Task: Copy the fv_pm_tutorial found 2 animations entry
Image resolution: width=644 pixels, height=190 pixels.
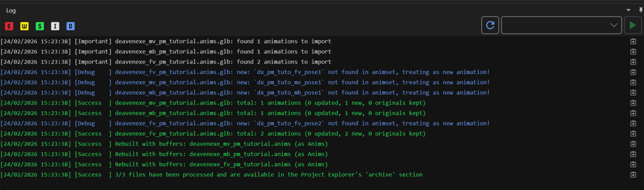Action: tap(633, 62)
